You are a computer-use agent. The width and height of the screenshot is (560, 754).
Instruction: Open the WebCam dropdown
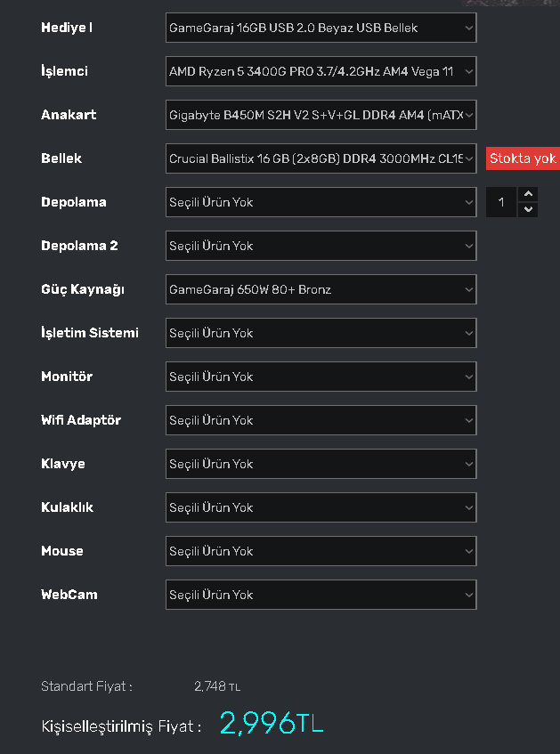(x=321, y=595)
